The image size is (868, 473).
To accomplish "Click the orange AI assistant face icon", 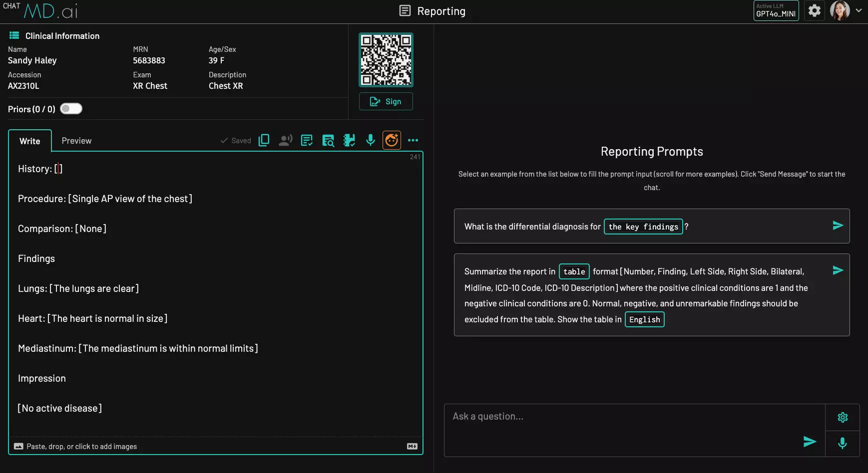I will coord(392,140).
